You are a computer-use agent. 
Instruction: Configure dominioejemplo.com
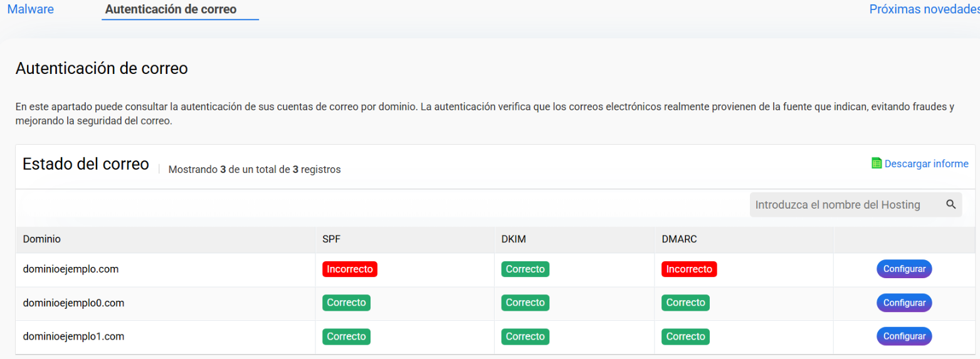tap(904, 269)
